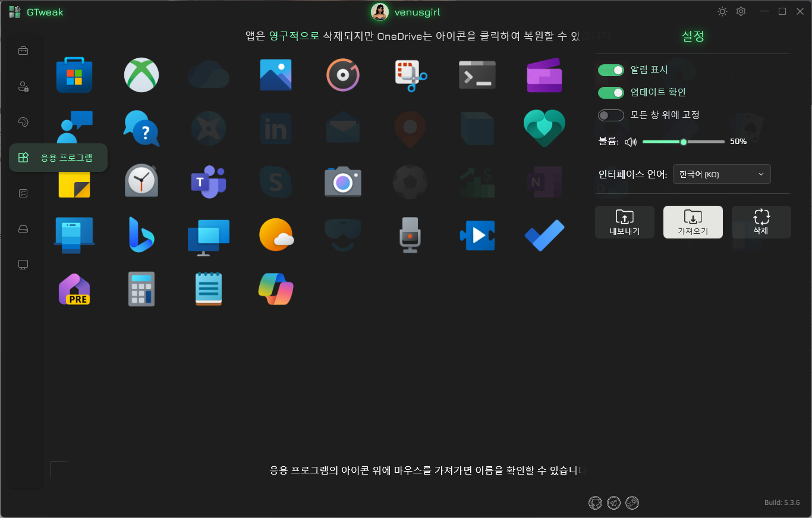Open the drive system sidebar section
This screenshot has width=812, height=518.
click(23, 229)
